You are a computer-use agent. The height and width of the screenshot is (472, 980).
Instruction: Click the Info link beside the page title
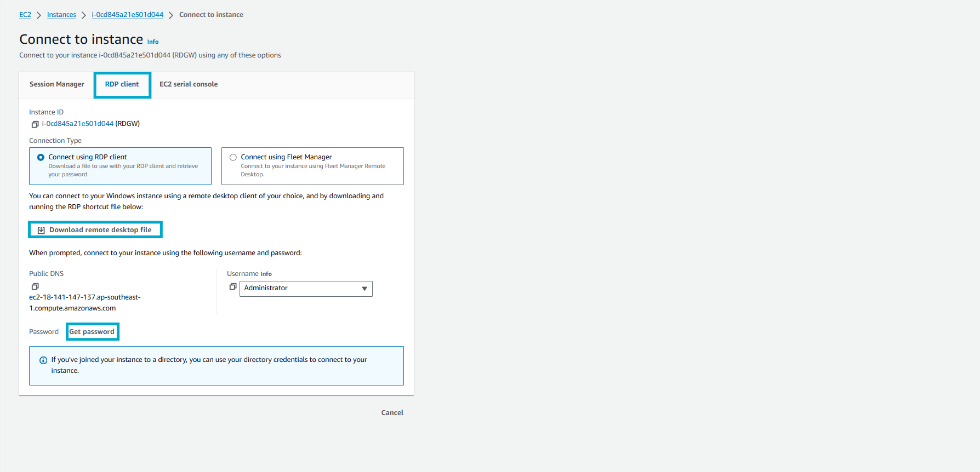(x=153, y=42)
